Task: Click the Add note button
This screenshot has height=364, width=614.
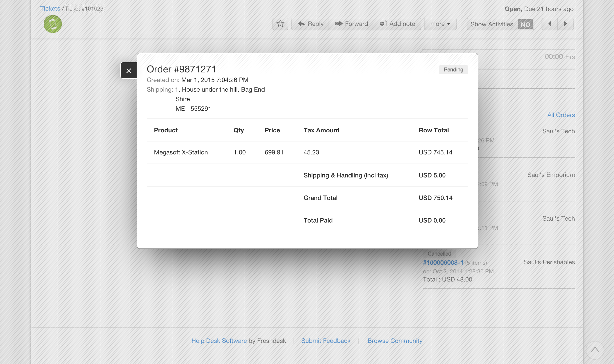Action: 397,24
